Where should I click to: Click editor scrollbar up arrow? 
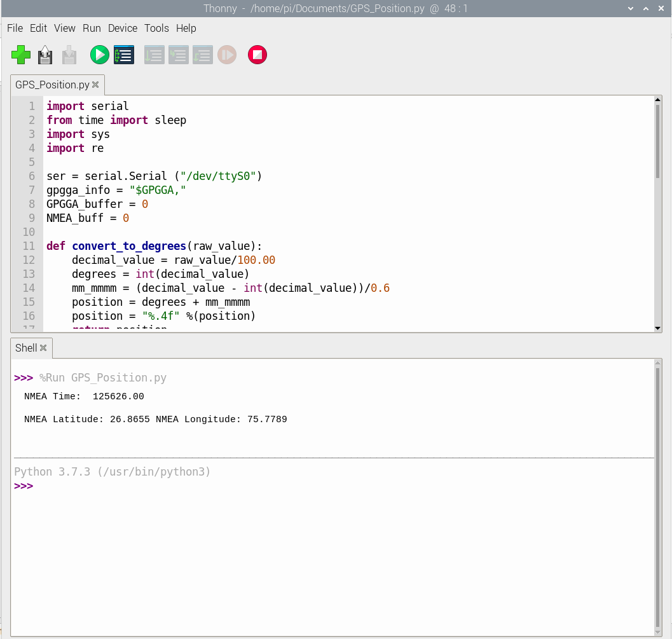(657, 100)
